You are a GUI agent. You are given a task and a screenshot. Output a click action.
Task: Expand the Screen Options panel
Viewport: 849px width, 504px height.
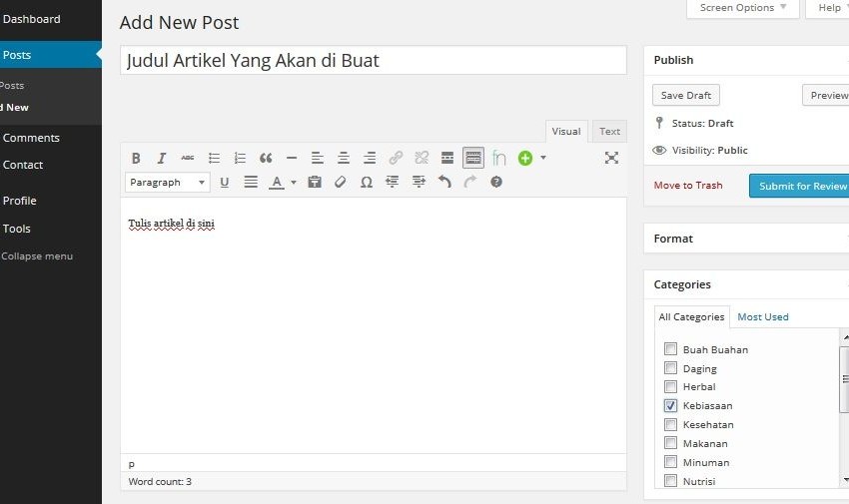tap(742, 8)
